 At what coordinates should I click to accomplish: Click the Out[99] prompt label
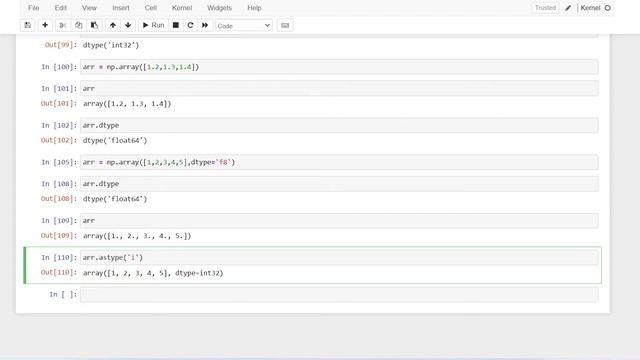61,45
